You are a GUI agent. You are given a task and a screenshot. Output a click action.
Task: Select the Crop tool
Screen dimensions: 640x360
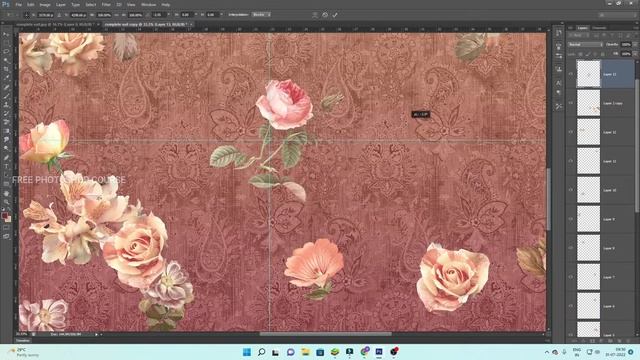coord(6,69)
